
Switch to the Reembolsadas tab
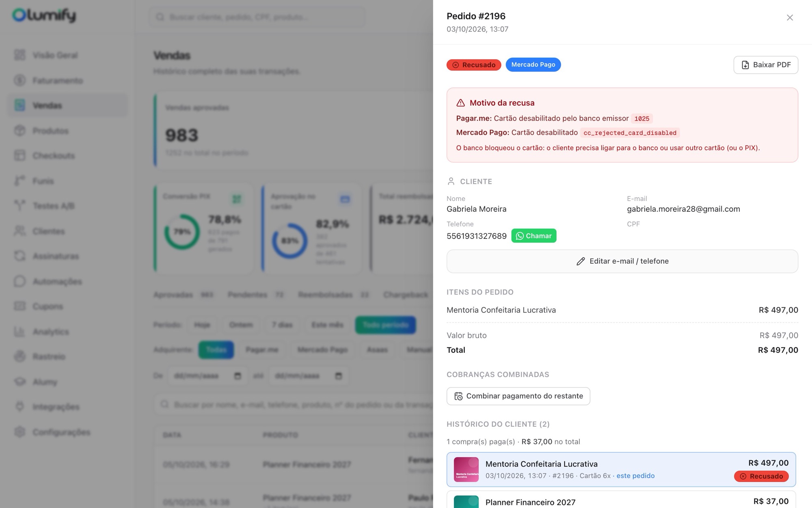tap(333, 295)
